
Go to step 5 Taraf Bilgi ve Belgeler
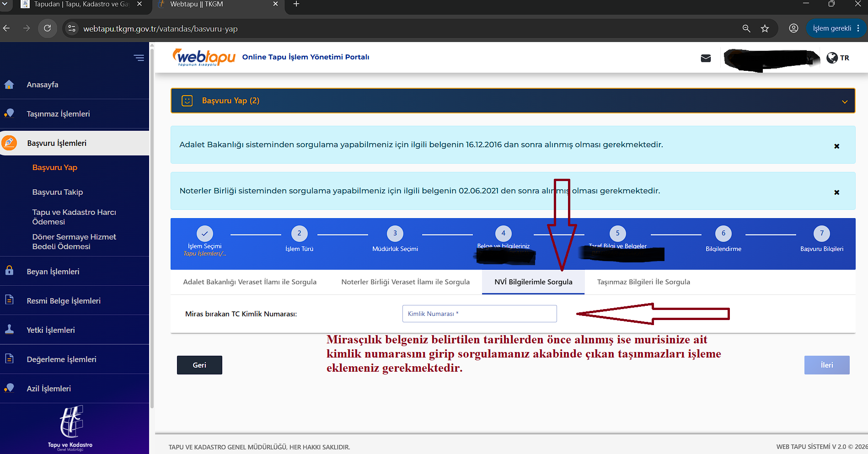[617, 233]
